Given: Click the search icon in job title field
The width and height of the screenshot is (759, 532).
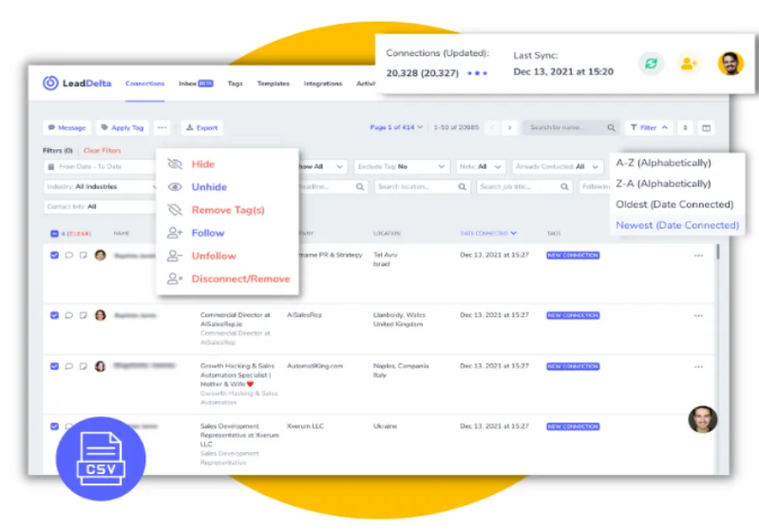Looking at the screenshot, I should coord(564,187).
